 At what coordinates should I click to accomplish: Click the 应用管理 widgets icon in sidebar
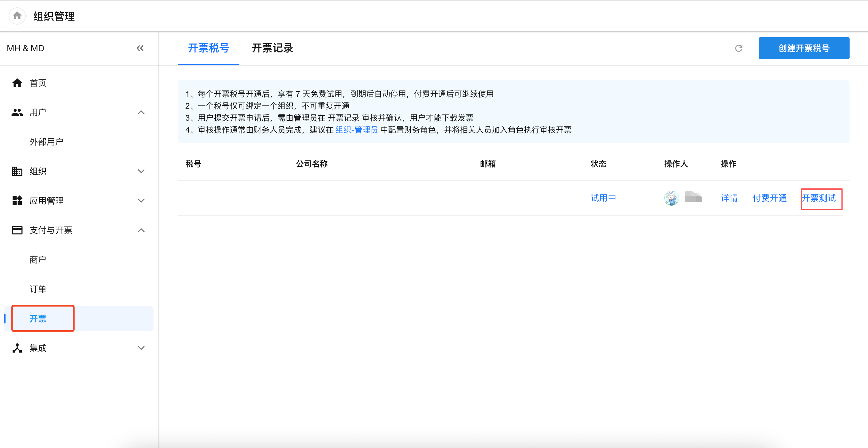click(17, 201)
